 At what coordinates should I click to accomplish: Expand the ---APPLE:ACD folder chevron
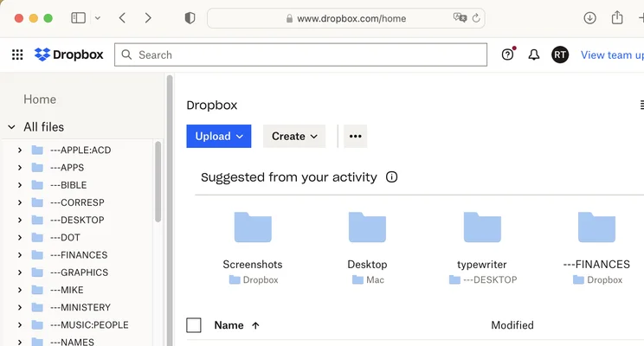[19, 151]
